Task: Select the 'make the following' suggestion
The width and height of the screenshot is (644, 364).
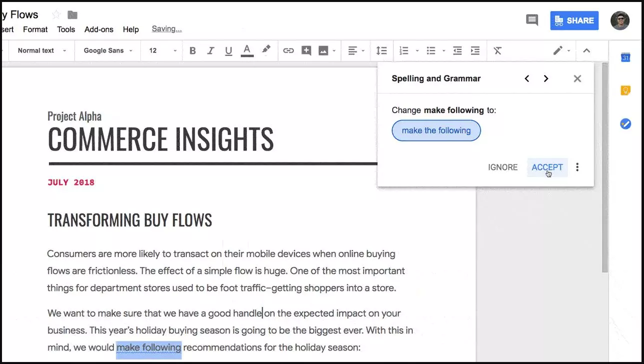Action: click(x=436, y=130)
